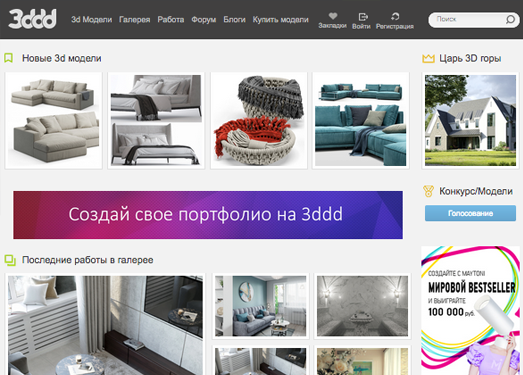The image size is (523, 375).
Task: Open the Конкурс/Модели heading link
Action: point(476,191)
